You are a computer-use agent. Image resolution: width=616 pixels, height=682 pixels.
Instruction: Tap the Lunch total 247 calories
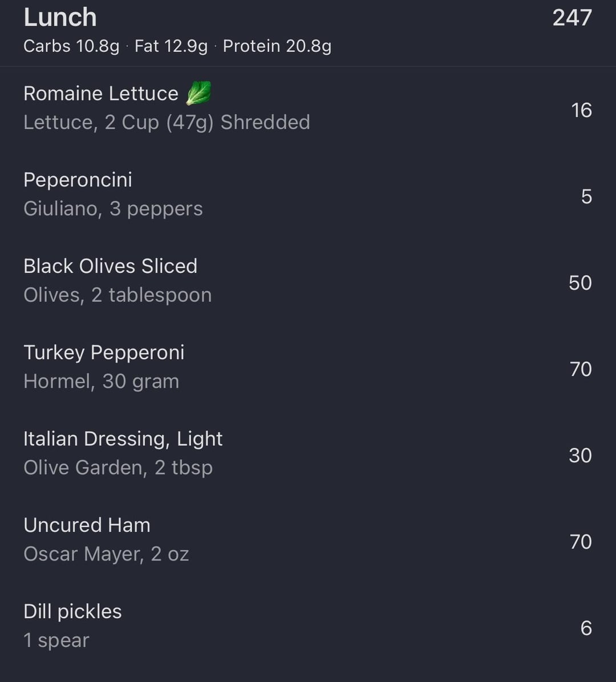(x=572, y=18)
